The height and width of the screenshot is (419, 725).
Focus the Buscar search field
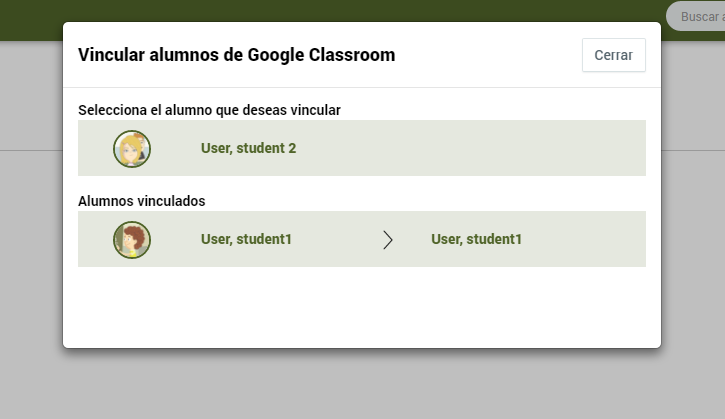[x=695, y=17]
